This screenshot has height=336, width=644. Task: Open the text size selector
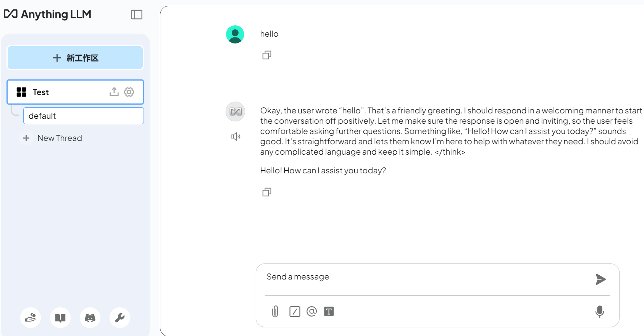click(329, 312)
